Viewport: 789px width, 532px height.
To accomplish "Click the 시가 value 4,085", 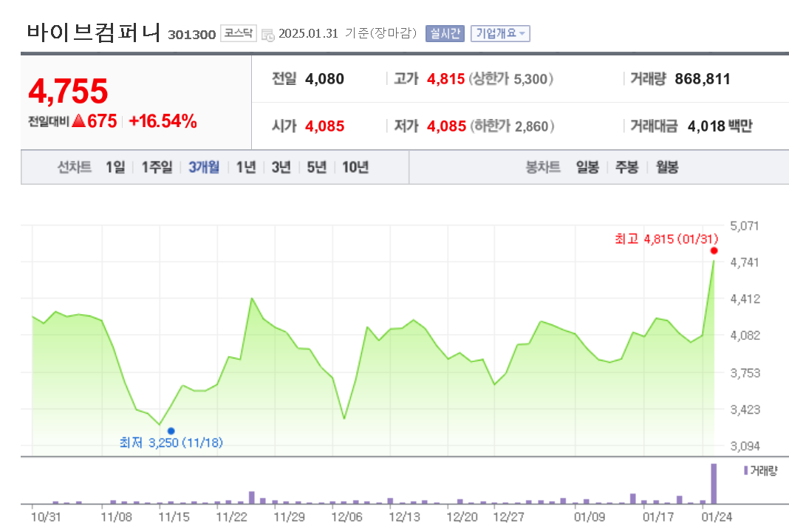I will point(324,126).
